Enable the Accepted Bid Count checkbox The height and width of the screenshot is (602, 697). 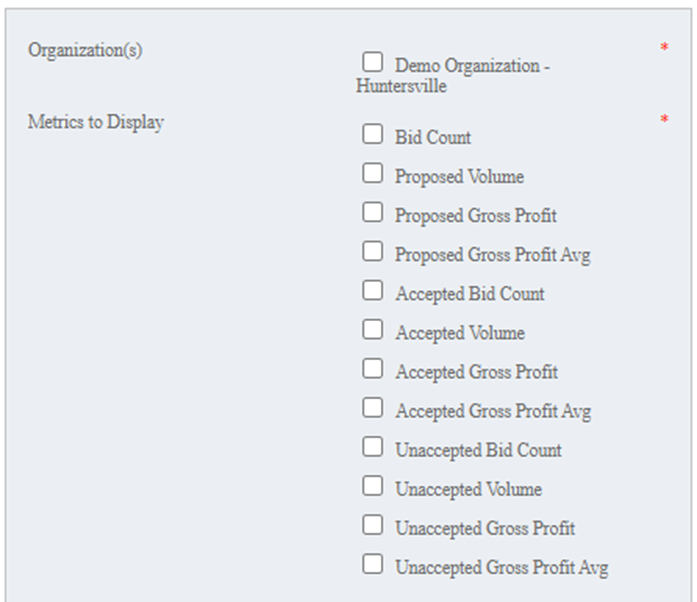(x=372, y=290)
